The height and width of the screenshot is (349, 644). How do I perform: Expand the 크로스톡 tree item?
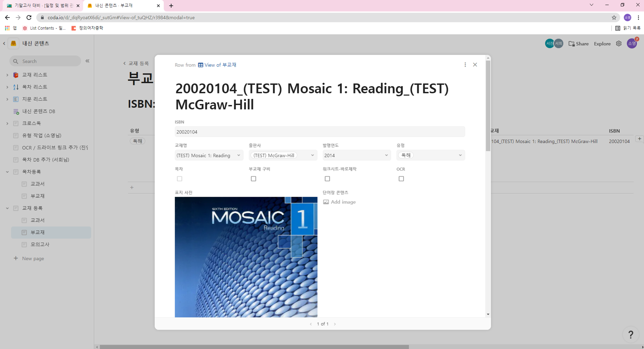pos(7,123)
